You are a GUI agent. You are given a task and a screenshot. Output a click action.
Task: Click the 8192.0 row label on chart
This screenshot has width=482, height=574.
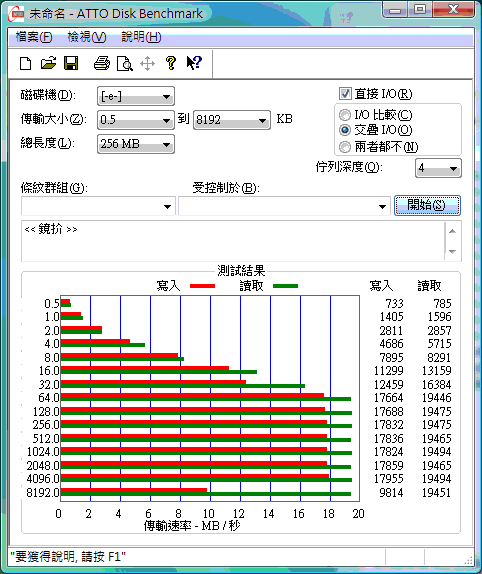(x=42, y=492)
